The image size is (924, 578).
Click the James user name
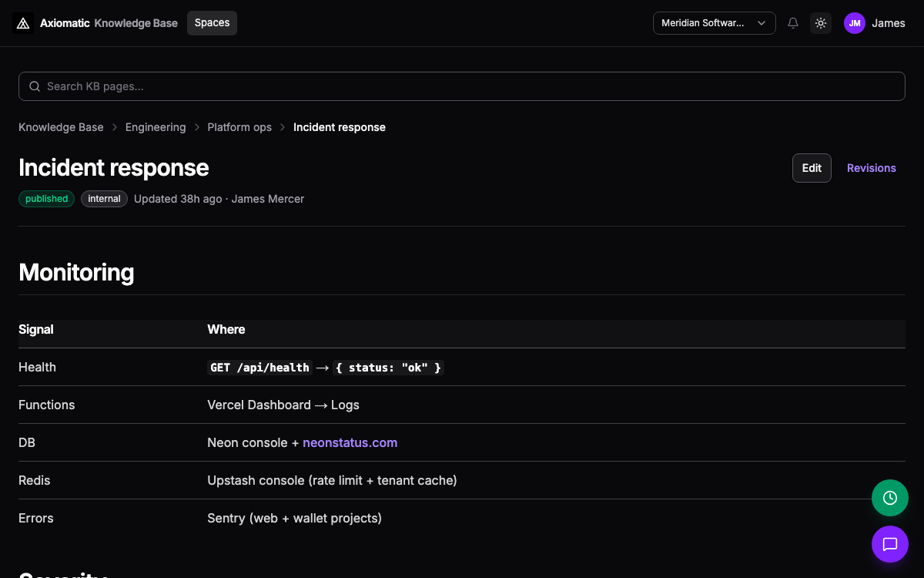pos(889,23)
